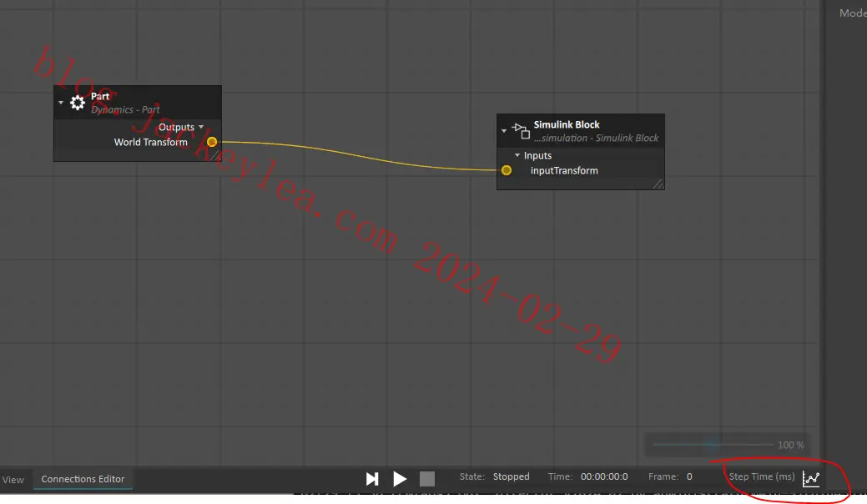Select the yellow connection wire
867x504 pixels.
pyautogui.click(x=358, y=155)
